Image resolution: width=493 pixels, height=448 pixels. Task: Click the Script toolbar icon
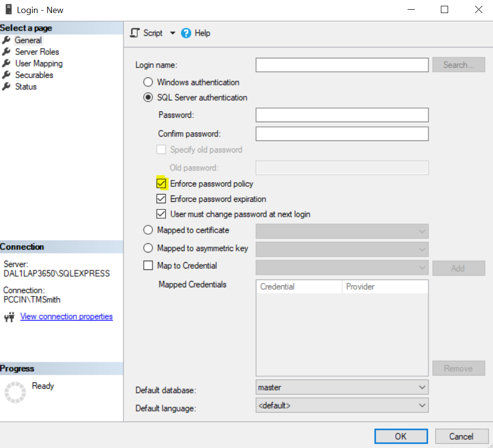click(x=135, y=33)
